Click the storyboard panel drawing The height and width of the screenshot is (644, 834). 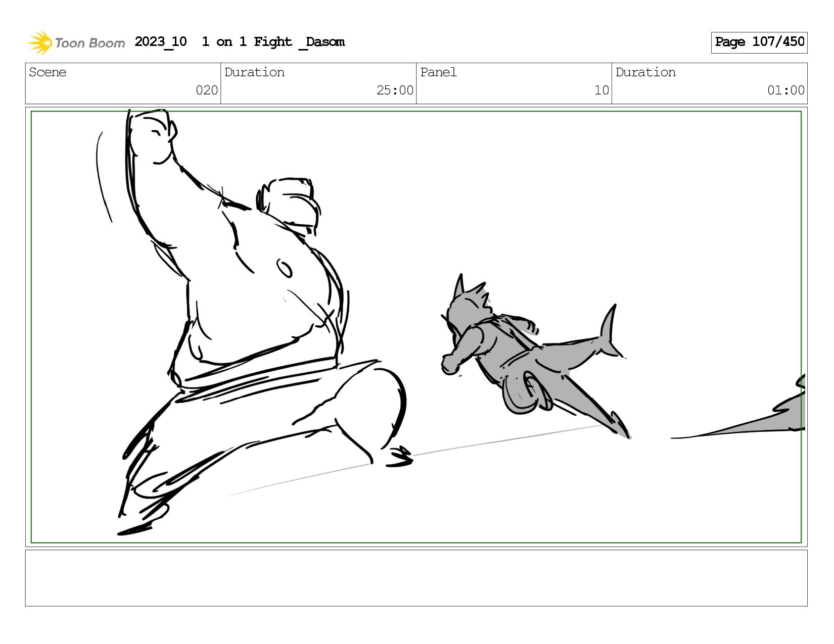416,327
